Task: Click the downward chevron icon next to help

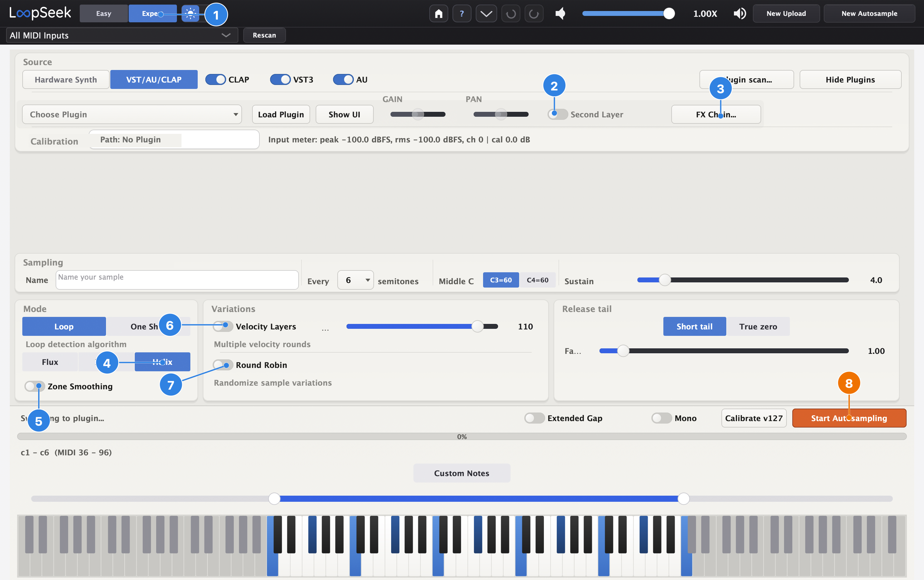Action: coord(486,14)
